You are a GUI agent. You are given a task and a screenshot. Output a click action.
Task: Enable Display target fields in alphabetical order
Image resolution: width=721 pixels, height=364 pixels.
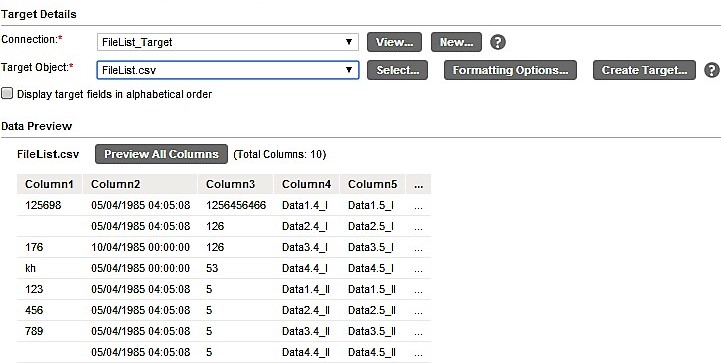coord(7,94)
